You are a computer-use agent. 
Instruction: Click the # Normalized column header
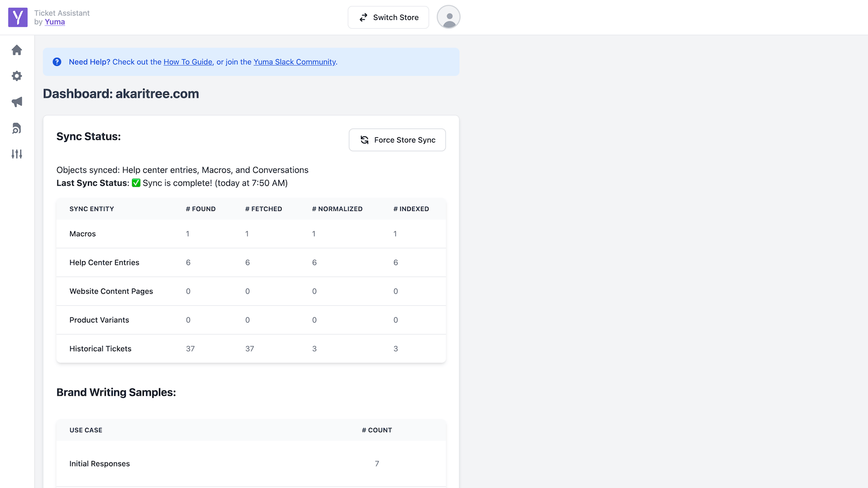tap(337, 209)
